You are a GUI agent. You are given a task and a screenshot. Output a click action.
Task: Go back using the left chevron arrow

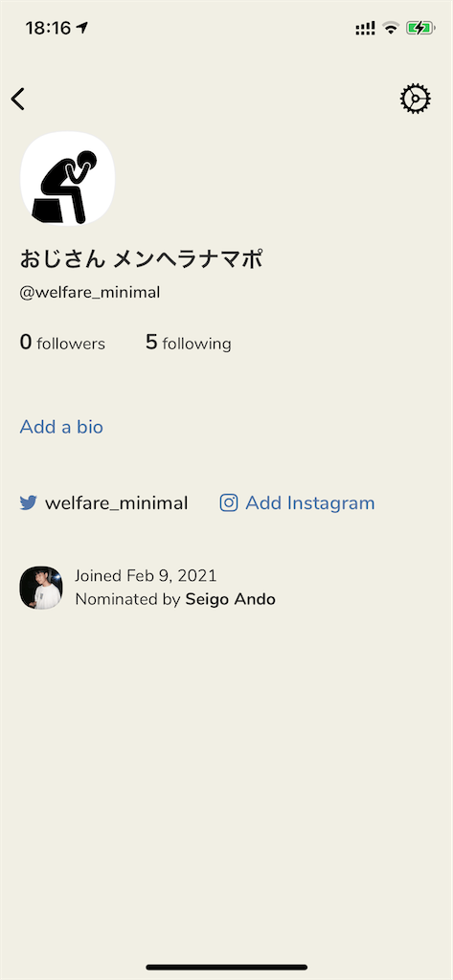18,99
